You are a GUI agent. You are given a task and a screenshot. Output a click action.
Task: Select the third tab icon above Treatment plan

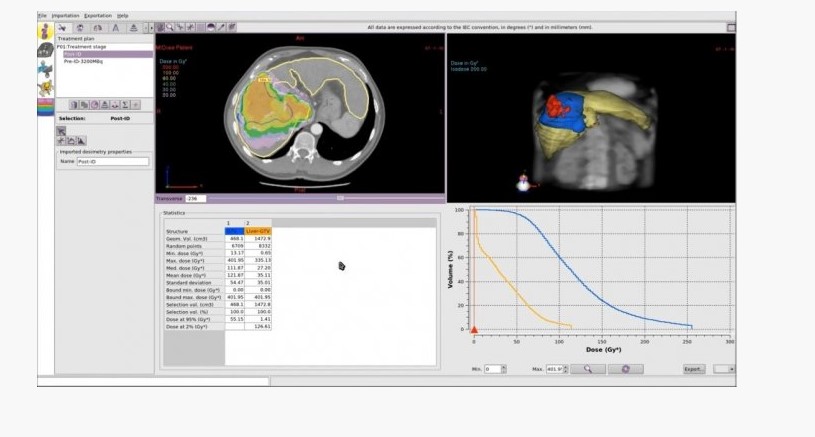click(98, 28)
